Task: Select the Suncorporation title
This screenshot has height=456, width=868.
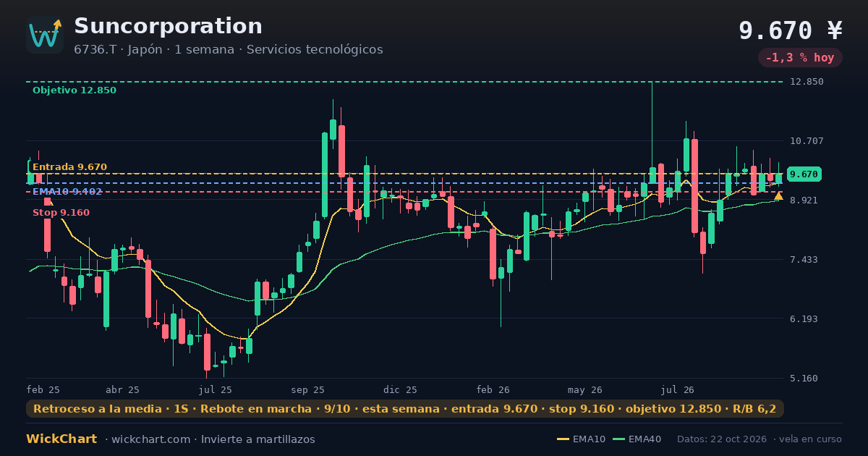Action: coord(168,26)
